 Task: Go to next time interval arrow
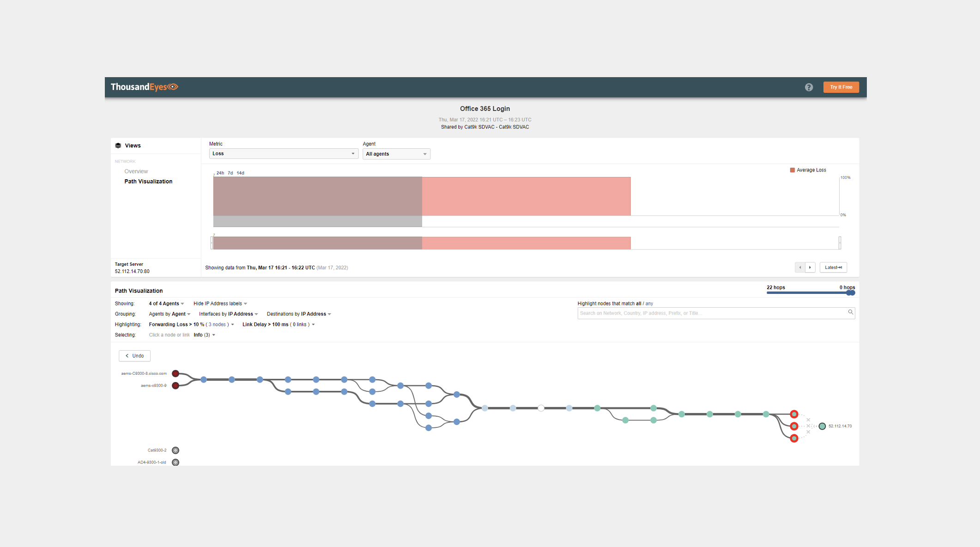click(810, 267)
